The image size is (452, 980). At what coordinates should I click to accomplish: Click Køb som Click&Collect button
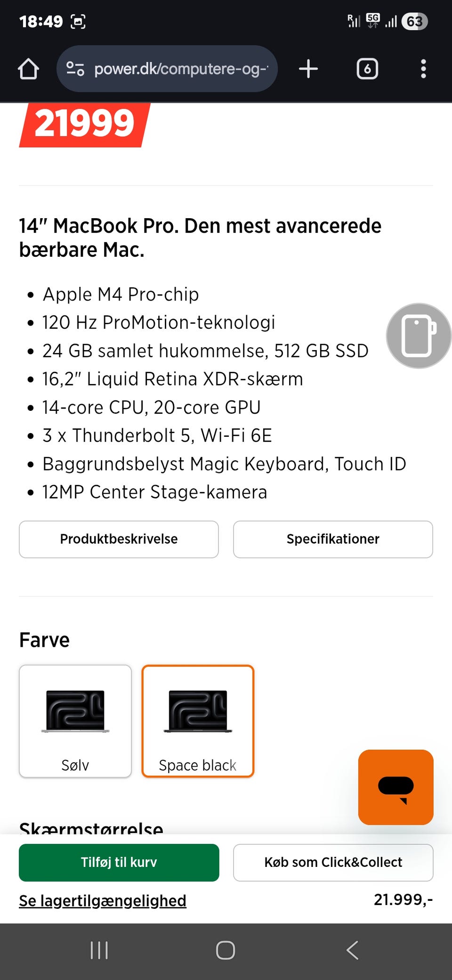pyautogui.click(x=333, y=862)
